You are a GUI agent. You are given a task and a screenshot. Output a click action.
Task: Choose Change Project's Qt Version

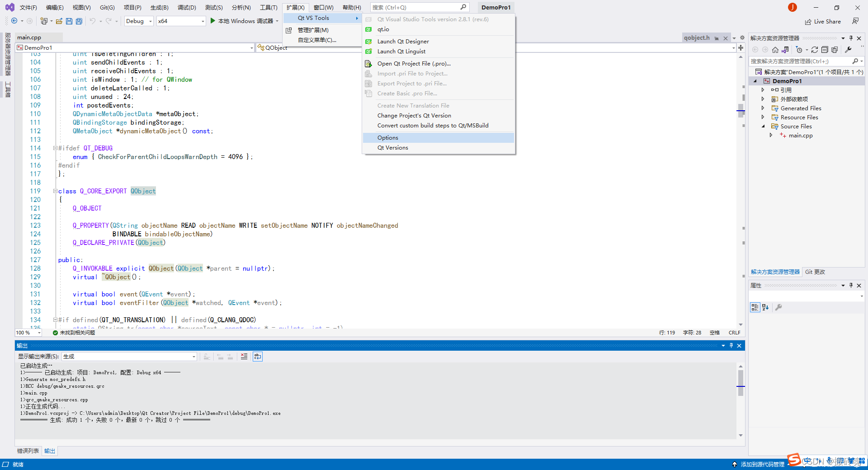439,115
